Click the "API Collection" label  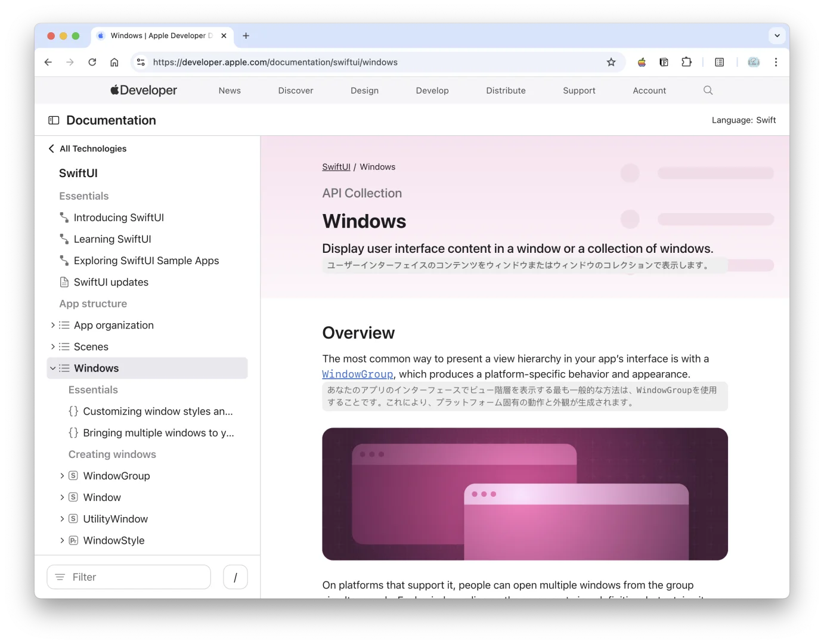click(362, 193)
